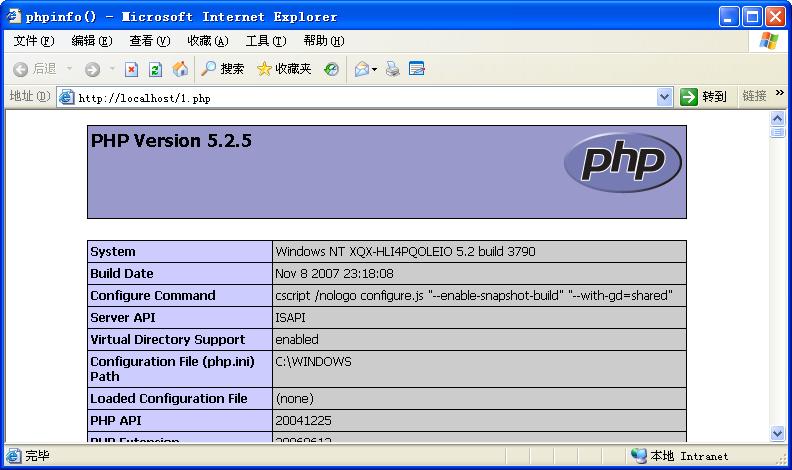792x470 pixels.
Task: Click the Windows flag logo throbber
Action: [x=768, y=41]
